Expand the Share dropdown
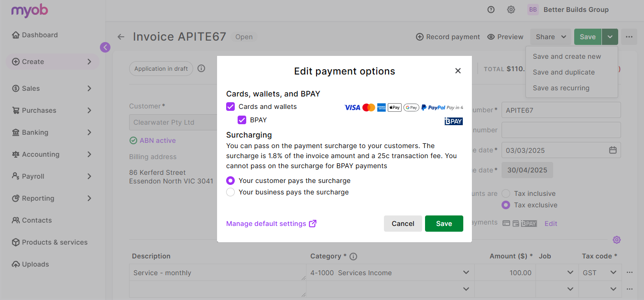Screen dimensions: 644x300 pyautogui.click(x=551, y=36)
